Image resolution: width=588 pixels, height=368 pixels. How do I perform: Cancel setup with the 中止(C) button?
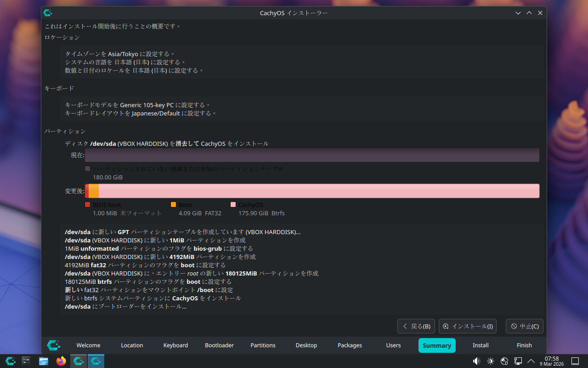pyautogui.click(x=525, y=326)
